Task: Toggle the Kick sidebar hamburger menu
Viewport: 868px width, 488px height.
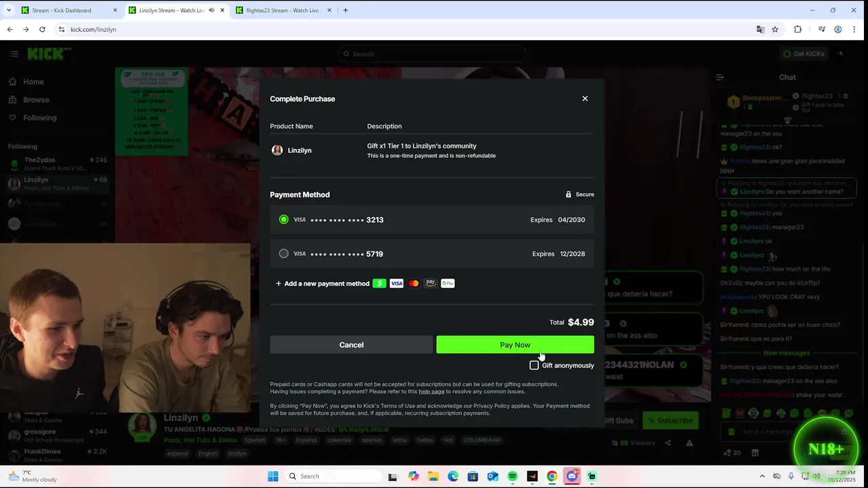Action: [x=14, y=54]
